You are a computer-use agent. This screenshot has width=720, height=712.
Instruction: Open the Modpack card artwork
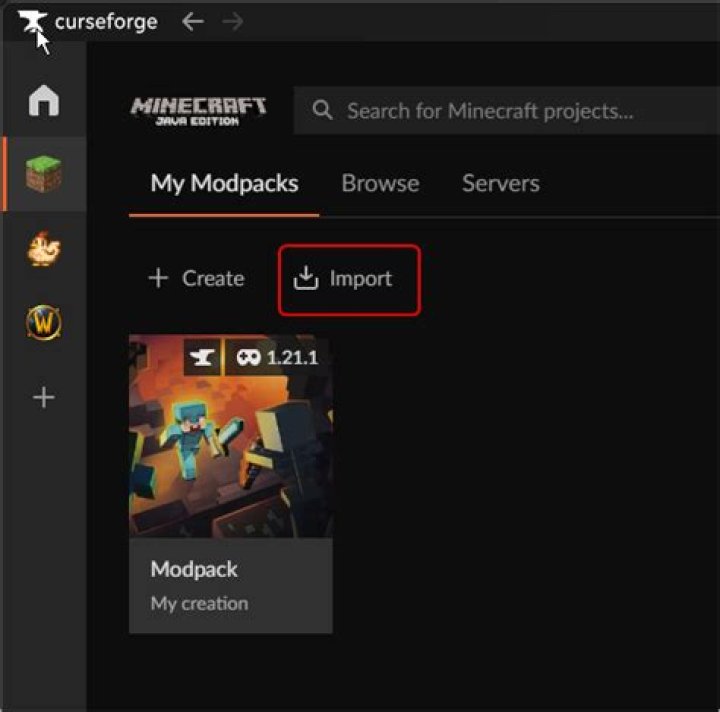click(231, 436)
